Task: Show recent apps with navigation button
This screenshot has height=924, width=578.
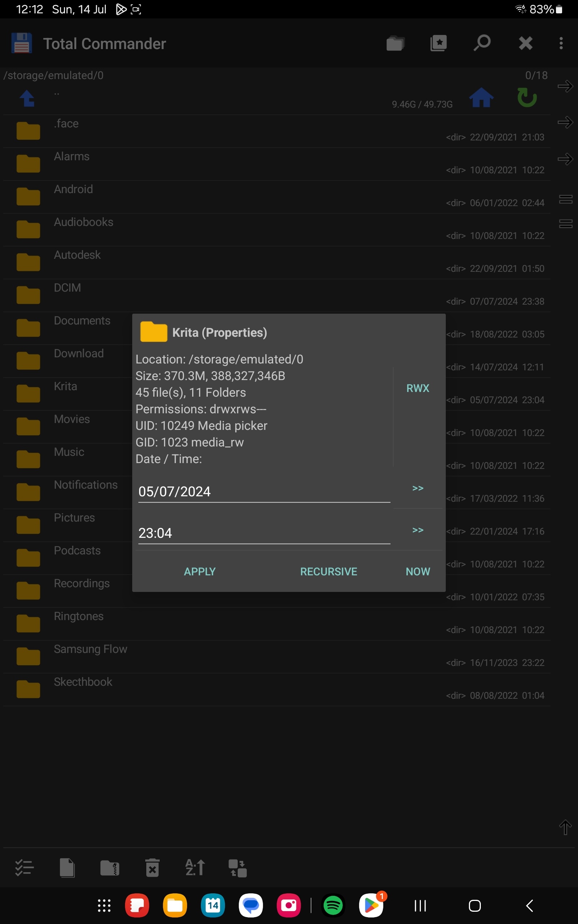Action: 420,905
